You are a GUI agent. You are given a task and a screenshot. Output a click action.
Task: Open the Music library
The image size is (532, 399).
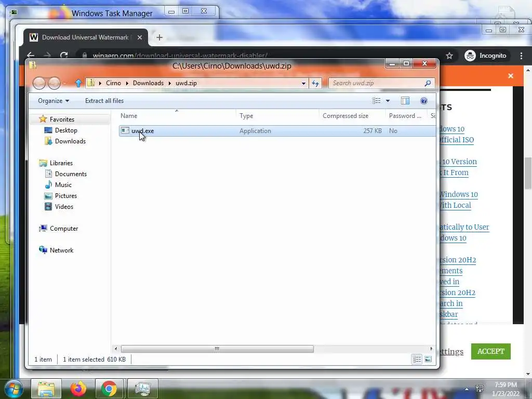coord(63,185)
